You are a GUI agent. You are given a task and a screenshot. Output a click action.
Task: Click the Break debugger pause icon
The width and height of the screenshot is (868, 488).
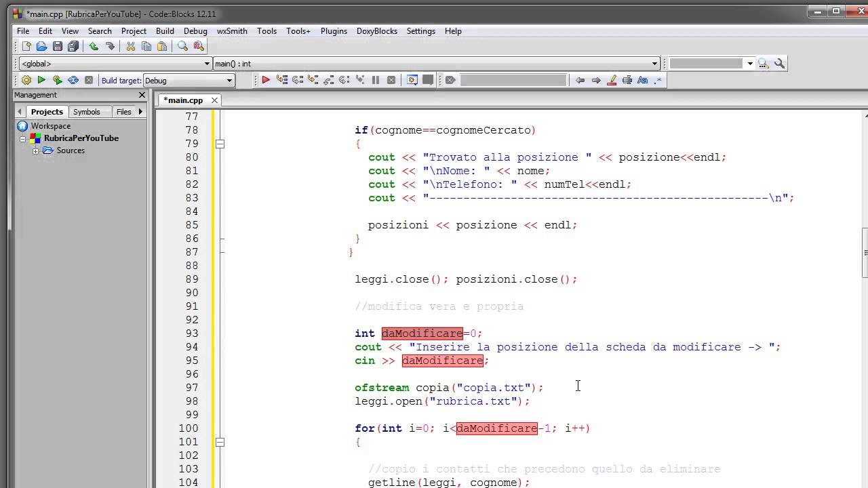point(375,80)
